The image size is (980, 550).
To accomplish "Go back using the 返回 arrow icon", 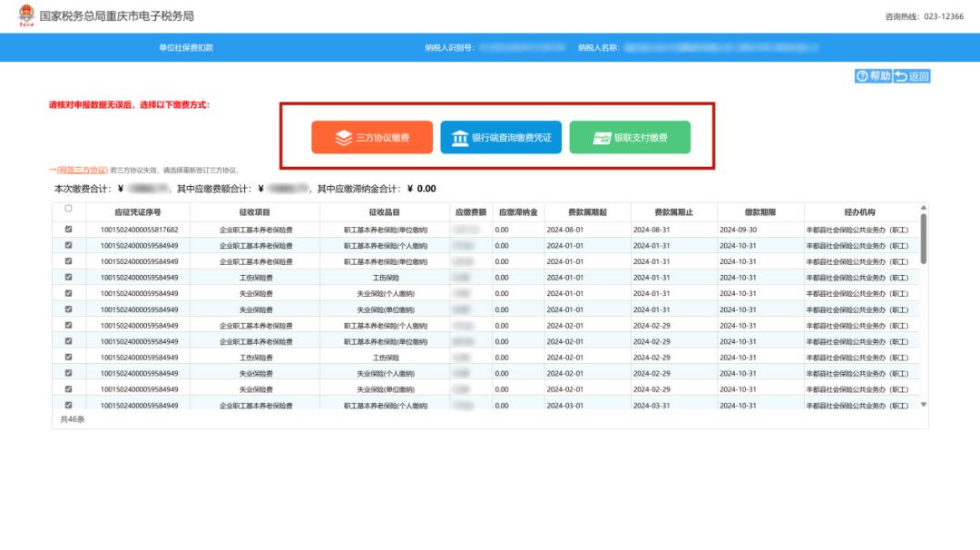I will [901, 76].
